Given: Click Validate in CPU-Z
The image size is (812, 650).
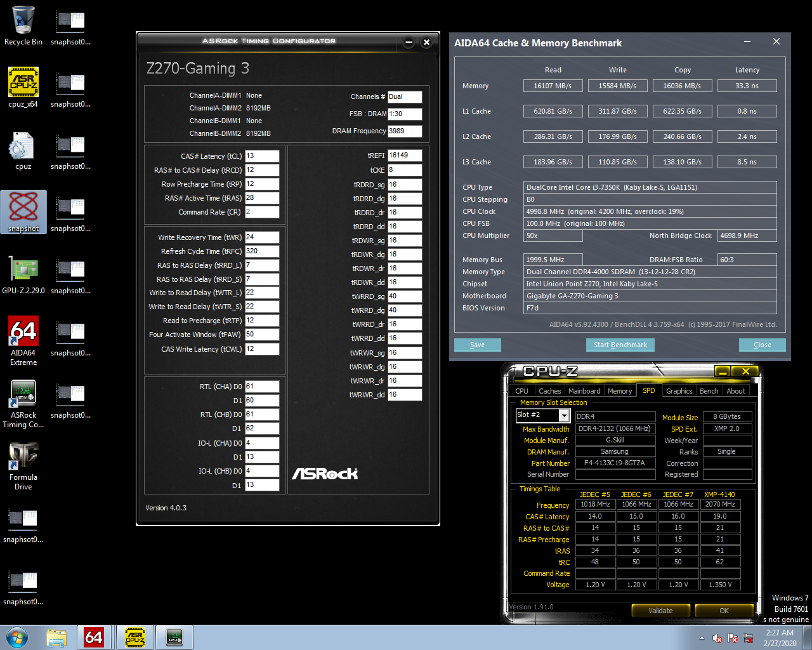Looking at the screenshot, I should 660,611.
